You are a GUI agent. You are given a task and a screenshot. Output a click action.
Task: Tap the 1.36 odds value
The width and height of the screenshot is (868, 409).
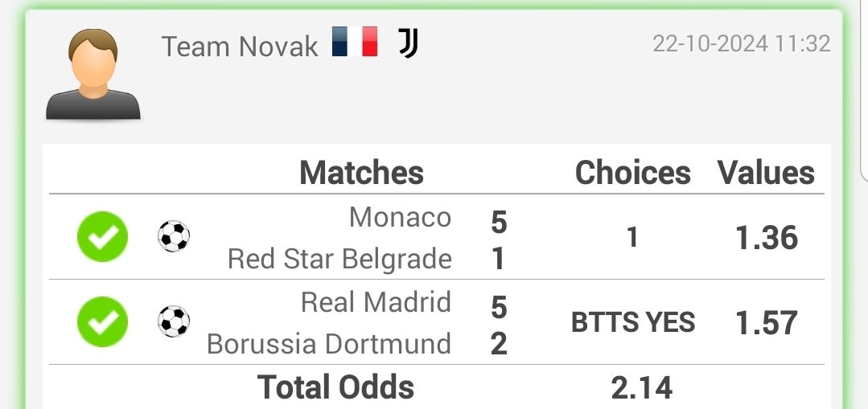[x=767, y=238]
